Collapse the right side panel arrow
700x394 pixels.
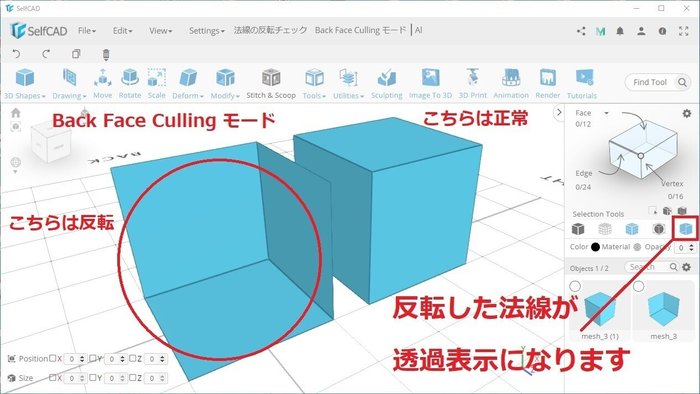[x=559, y=112]
